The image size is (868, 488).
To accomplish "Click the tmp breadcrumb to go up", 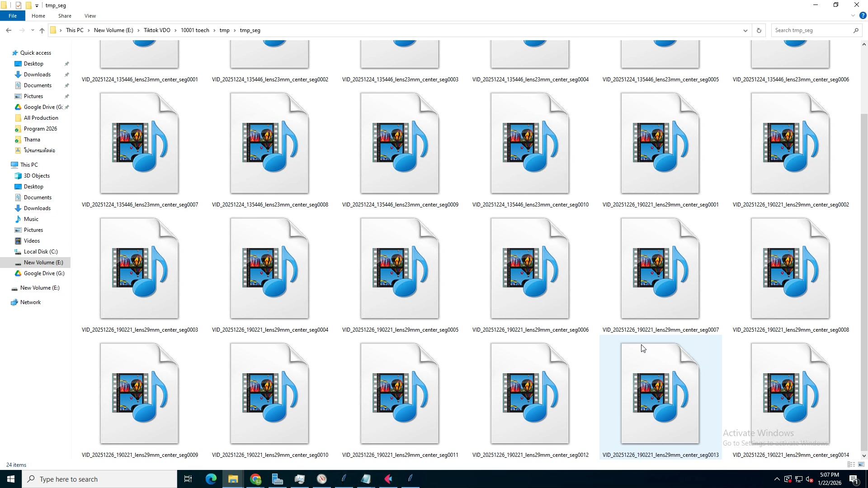I will coord(225,30).
